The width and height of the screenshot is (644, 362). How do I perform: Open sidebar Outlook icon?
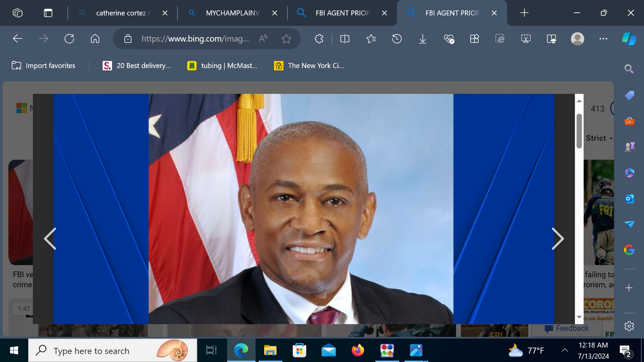630,199
